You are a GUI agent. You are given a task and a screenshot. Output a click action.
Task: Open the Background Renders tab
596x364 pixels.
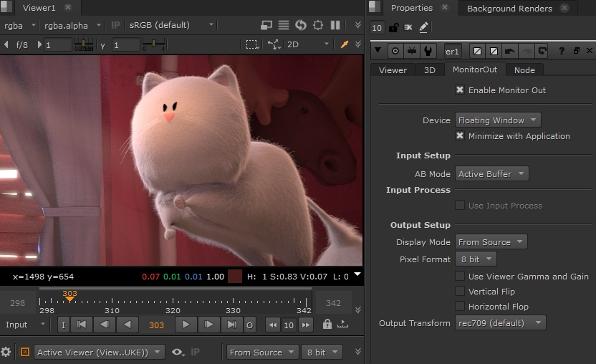click(509, 9)
